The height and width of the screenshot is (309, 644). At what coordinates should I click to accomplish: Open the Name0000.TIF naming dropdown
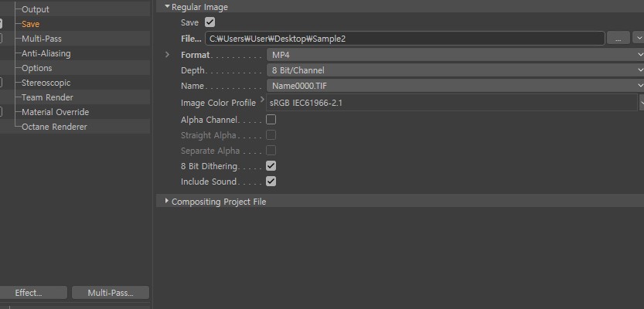[455, 86]
